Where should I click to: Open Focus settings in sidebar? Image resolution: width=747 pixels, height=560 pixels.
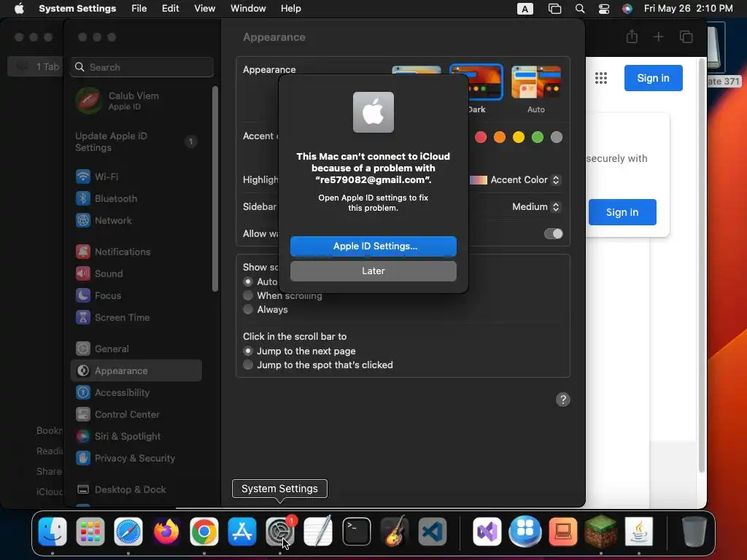[x=136, y=296]
